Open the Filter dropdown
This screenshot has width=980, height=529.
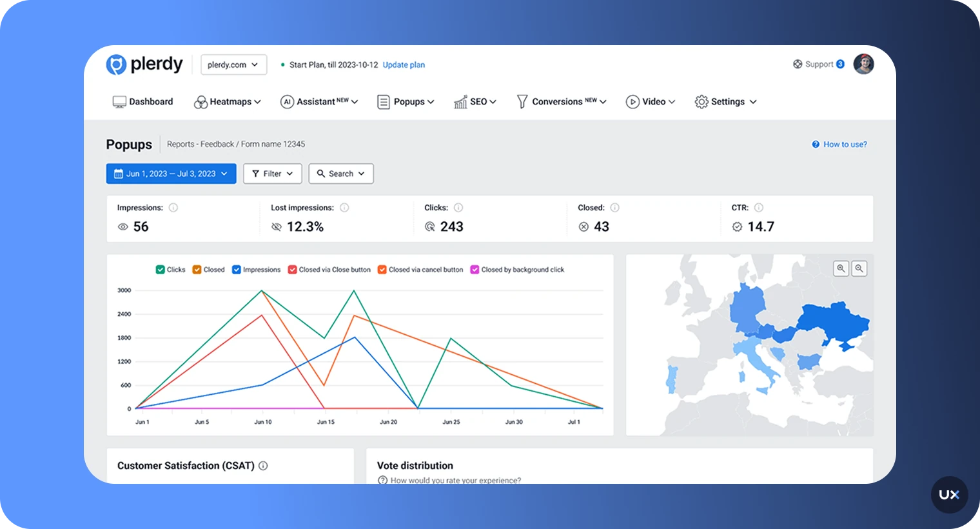pos(272,174)
